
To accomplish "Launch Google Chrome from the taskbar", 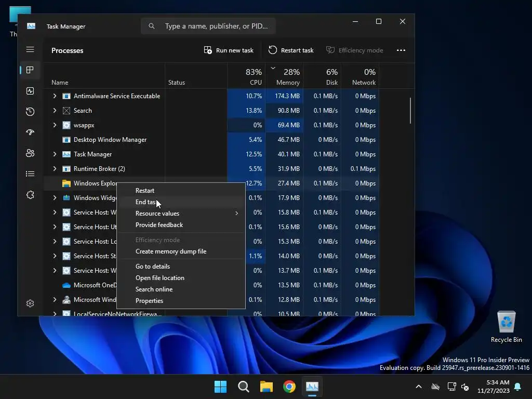I will [x=289, y=387].
